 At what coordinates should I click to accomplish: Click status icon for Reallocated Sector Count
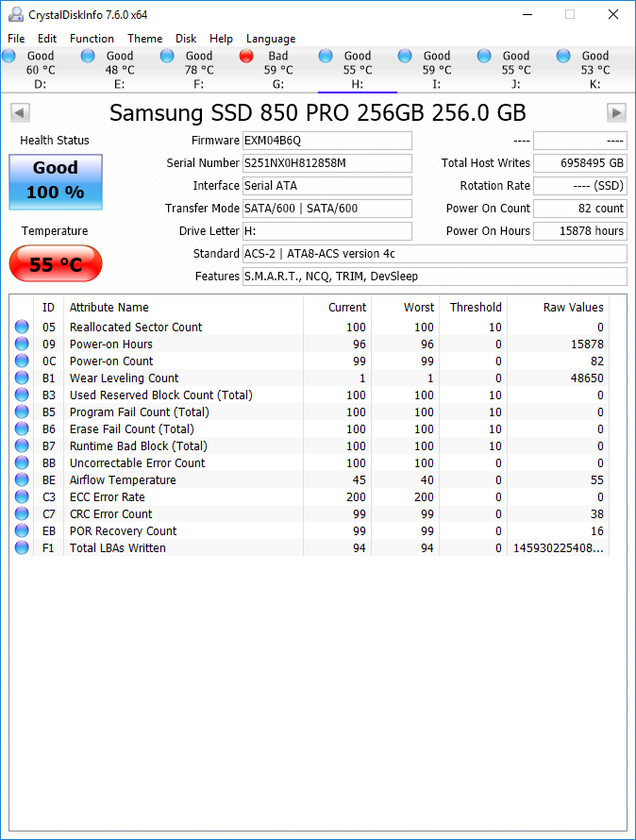[x=22, y=327]
